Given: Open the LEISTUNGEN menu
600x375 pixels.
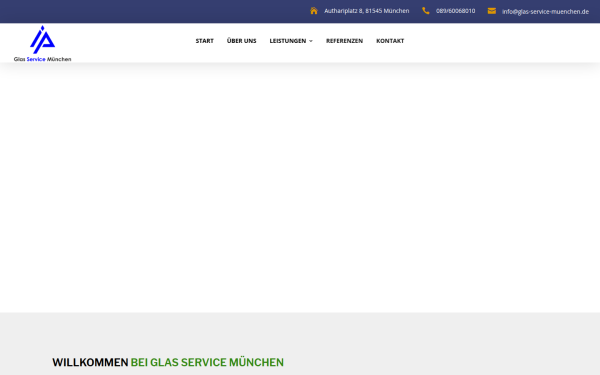Looking at the screenshot, I should (288, 41).
